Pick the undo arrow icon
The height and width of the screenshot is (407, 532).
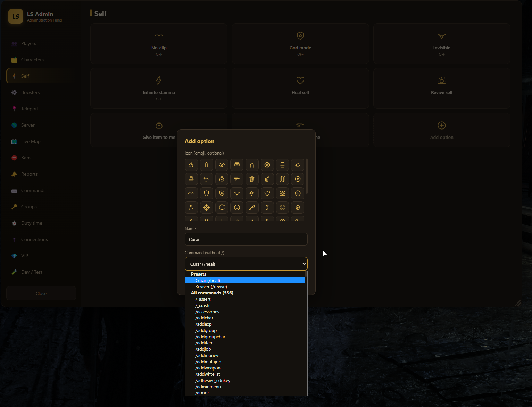click(x=206, y=179)
